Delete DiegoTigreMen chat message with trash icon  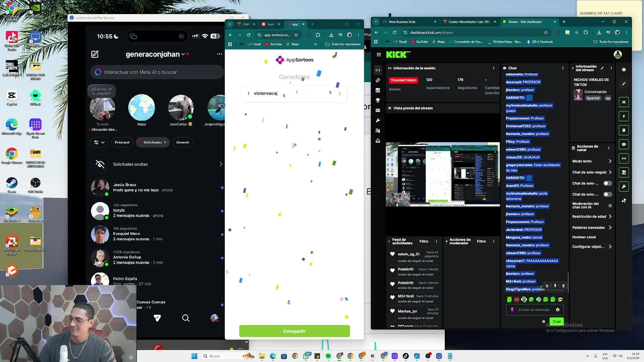(x=563, y=286)
